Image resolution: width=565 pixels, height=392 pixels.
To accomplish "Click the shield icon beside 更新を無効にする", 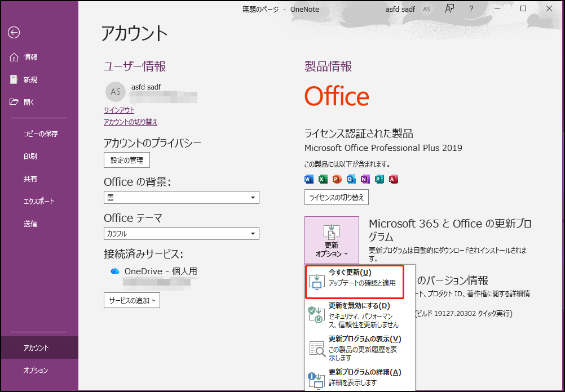I will pyautogui.click(x=317, y=315).
